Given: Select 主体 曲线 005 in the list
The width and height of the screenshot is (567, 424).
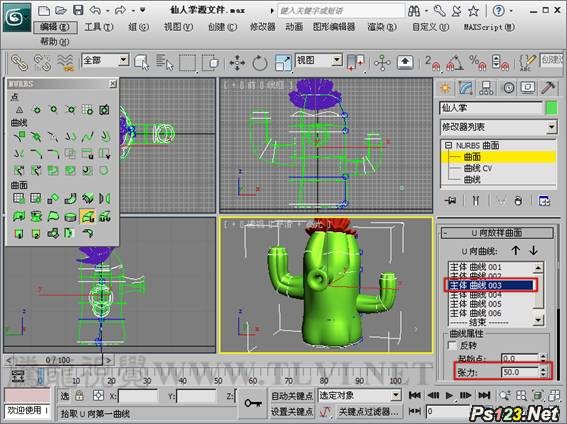Looking at the screenshot, I should point(475,304).
